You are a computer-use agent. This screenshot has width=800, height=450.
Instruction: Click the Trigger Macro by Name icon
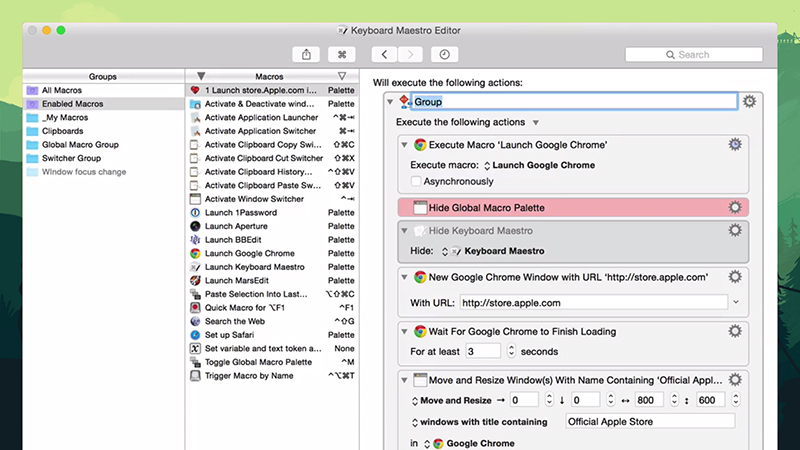click(x=195, y=376)
